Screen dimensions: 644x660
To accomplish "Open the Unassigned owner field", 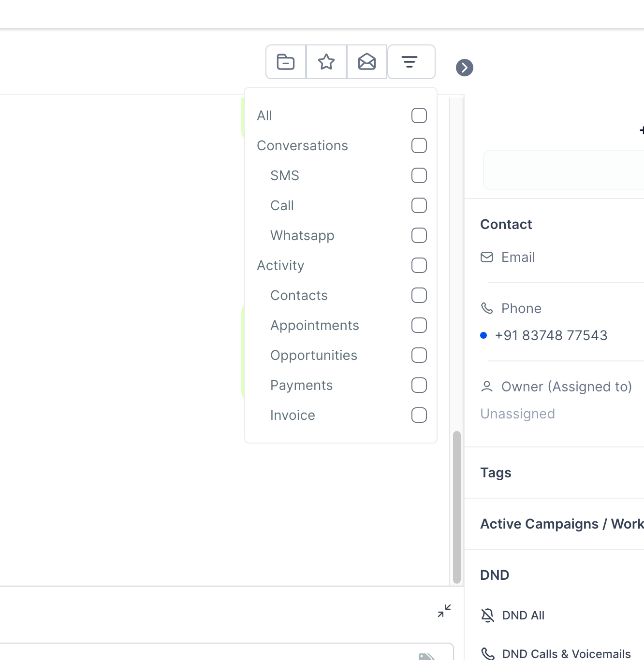I will coord(518,414).
